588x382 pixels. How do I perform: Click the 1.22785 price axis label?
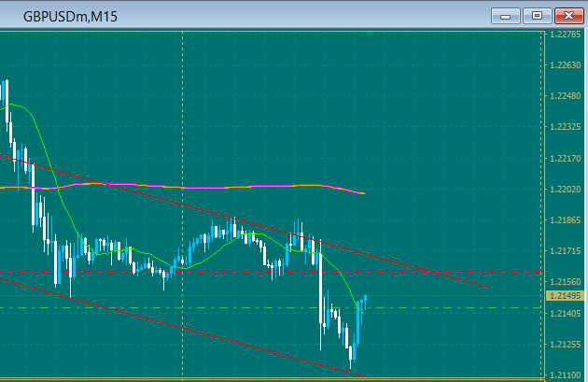(x=565, y=35)
